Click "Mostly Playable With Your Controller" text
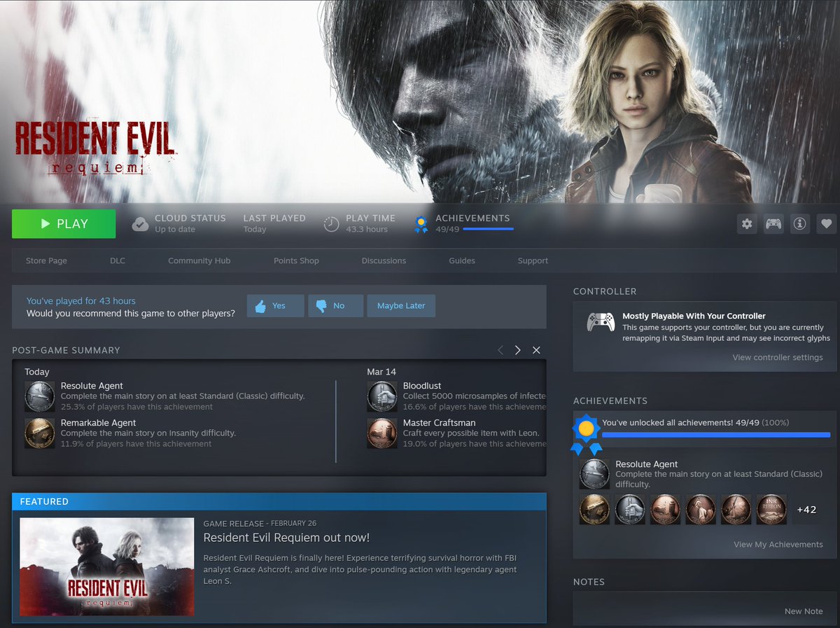Image resolution: width=840 pixels, height=628 pixels. click(694, 316)
